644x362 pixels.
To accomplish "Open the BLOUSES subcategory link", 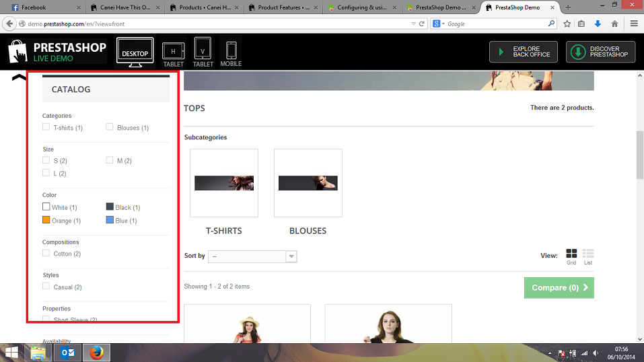I will tap(308, 231).
